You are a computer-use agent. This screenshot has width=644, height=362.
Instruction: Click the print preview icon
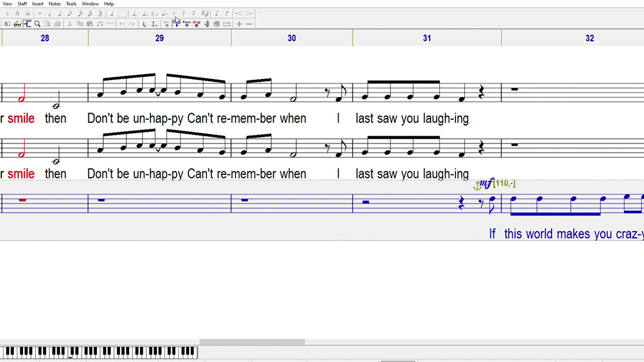pyautogui.click(x=47, y=24)
